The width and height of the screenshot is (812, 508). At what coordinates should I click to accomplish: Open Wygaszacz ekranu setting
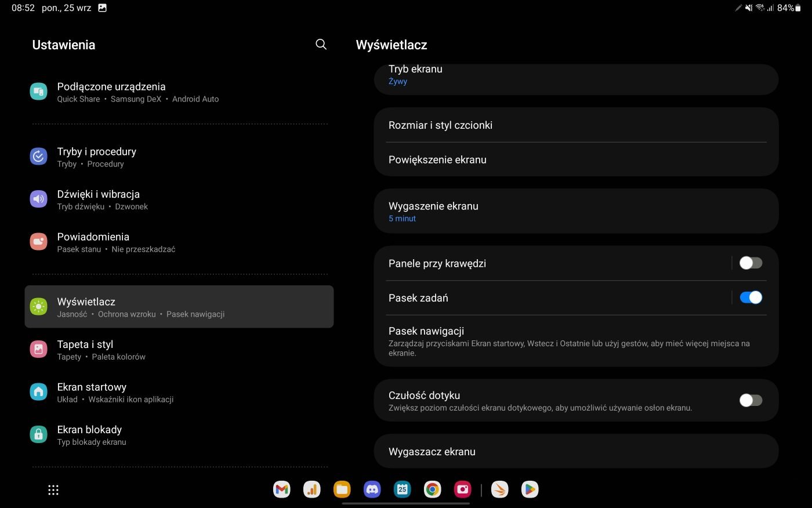click(x=576, y=451)
